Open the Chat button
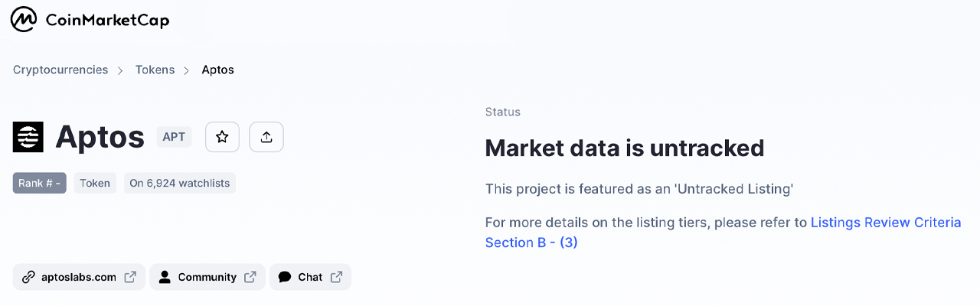Viewport: 980px width, 306px height. (x=310, y=277)
